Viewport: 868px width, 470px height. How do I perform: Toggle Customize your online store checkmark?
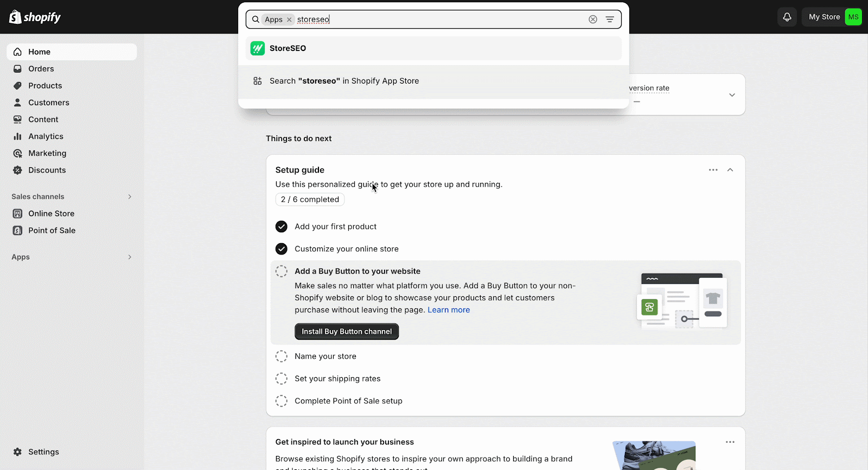click(282, 249)
